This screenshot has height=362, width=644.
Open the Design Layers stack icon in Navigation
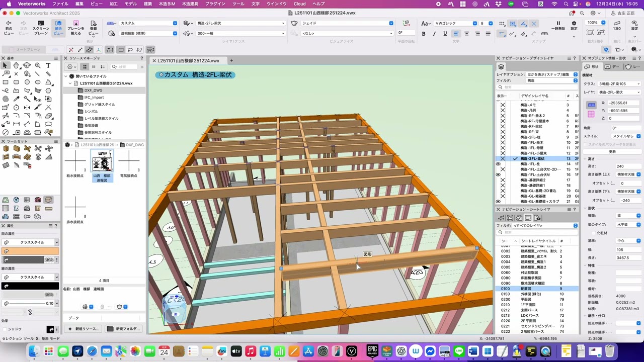tap(501, 66)
